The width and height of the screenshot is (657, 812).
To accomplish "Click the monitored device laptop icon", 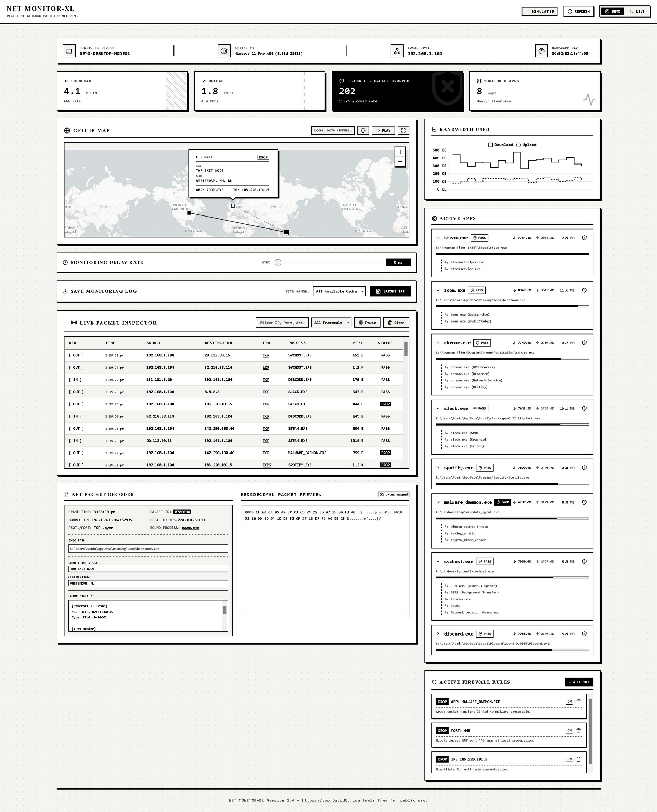I will click(69, 51).
